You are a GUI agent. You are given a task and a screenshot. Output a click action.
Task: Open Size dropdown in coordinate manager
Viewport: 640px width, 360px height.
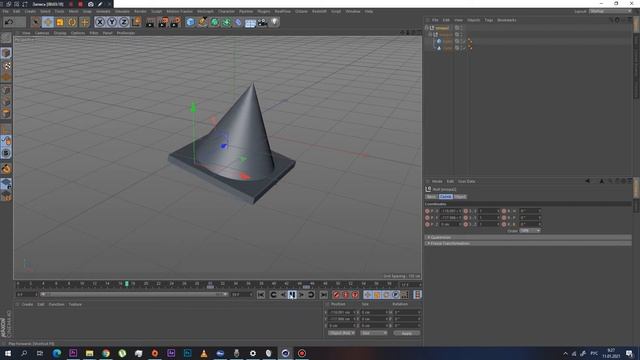pos(373,333)
